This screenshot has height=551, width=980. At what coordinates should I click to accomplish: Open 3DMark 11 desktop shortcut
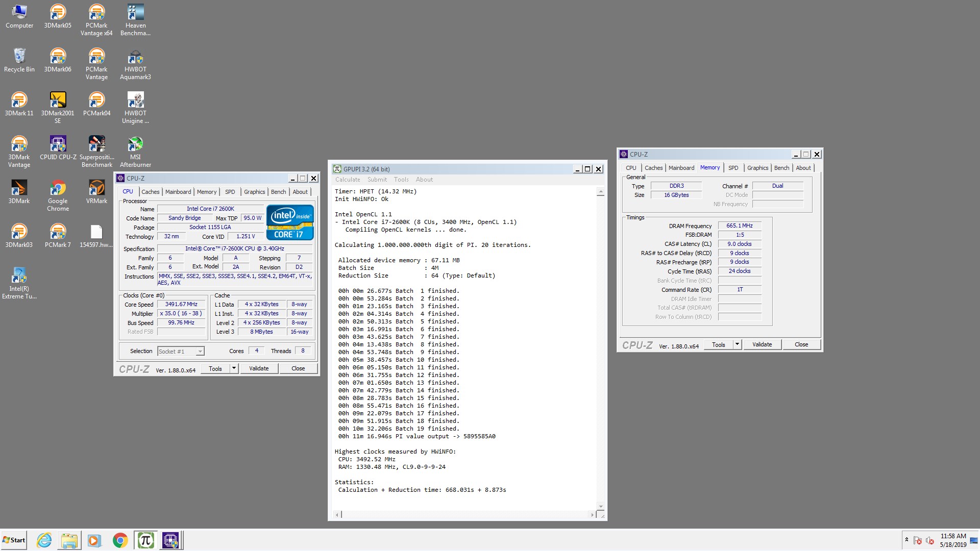[x=19, y=104]
